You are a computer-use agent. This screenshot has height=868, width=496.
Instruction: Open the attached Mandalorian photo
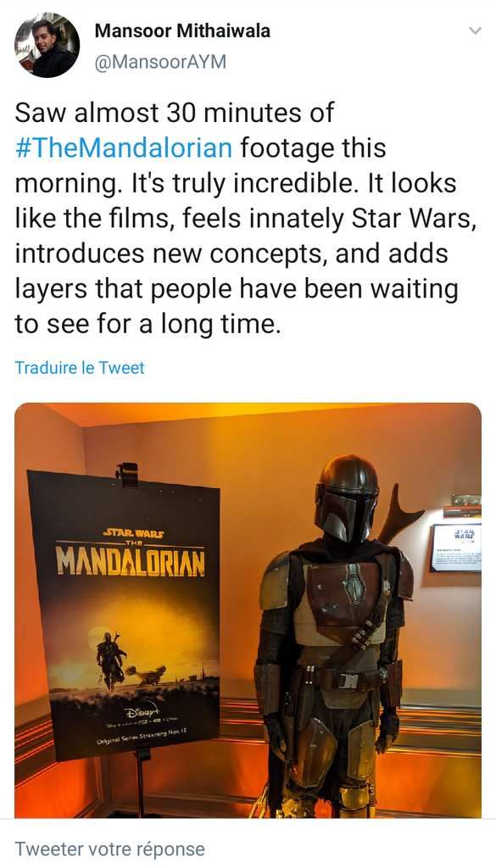pos(248,610)
